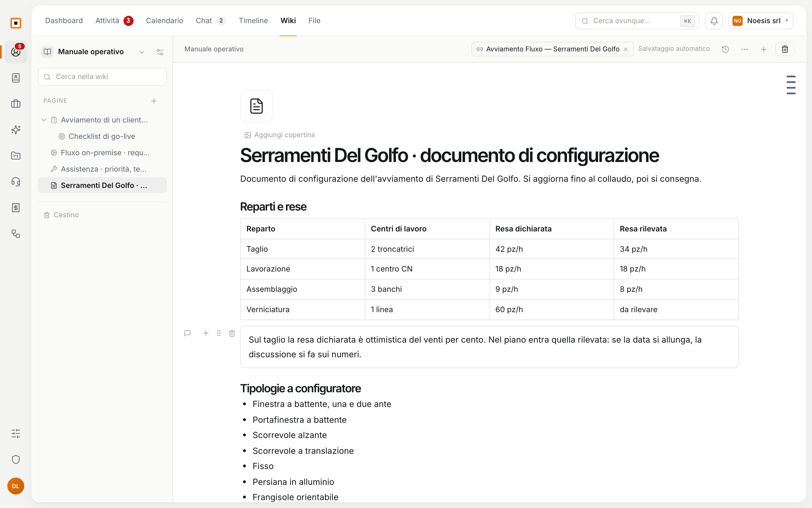Viewport: 812px width, 508px height.
Task: Open the three-dots page options menu
Action: coord(744,49)
